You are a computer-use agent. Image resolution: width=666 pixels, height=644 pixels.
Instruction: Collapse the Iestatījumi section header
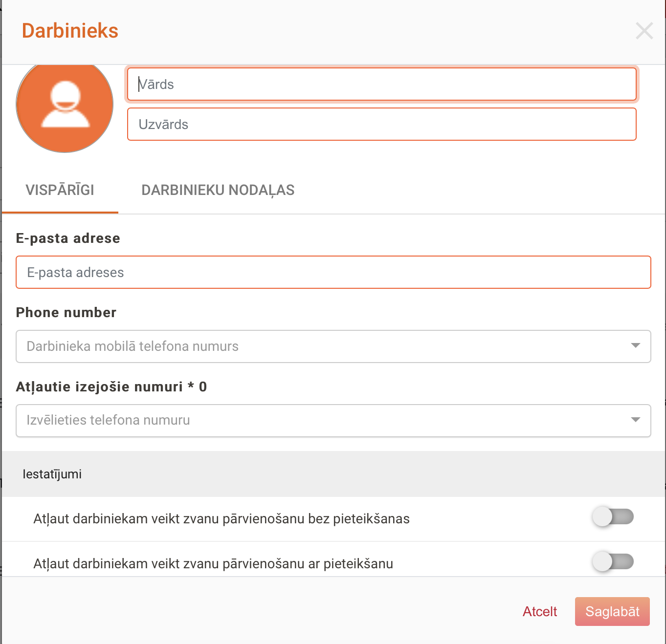[333, 474]
